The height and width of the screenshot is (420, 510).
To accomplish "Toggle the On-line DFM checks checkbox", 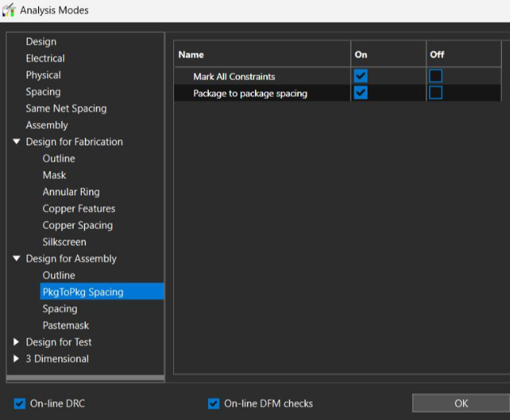I will pos(214,404).
